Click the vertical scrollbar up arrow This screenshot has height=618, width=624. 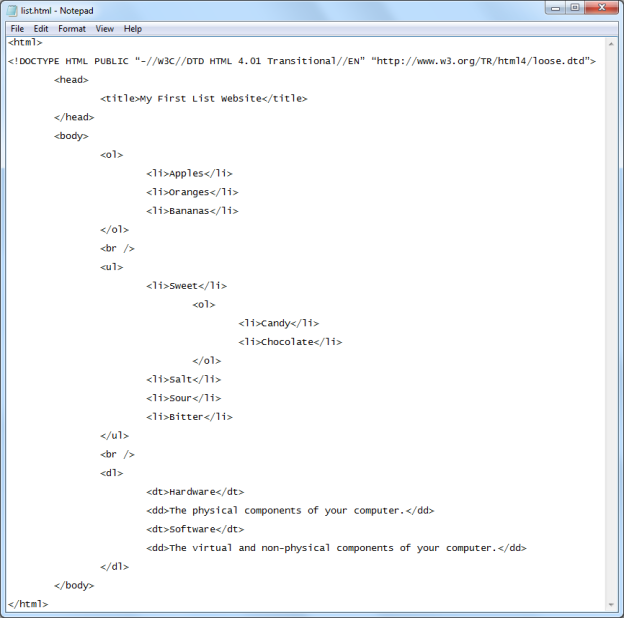[611, 44]
